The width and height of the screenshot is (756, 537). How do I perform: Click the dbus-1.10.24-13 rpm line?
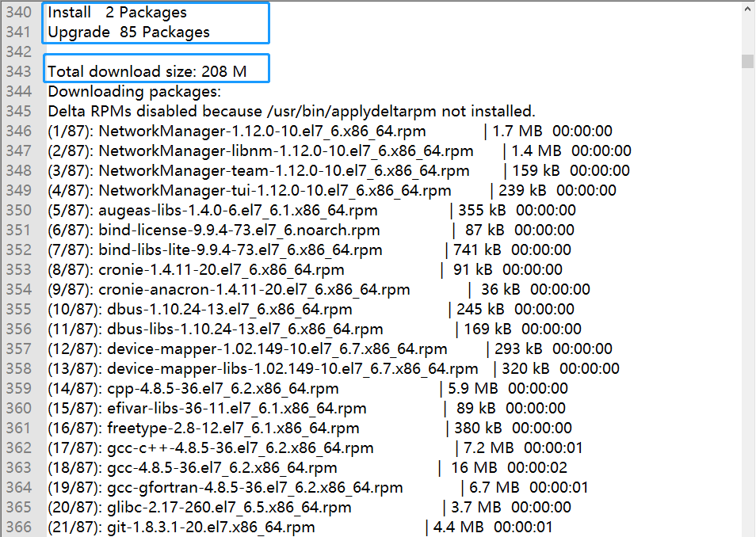pyautogui.click(x=311, y=309)
